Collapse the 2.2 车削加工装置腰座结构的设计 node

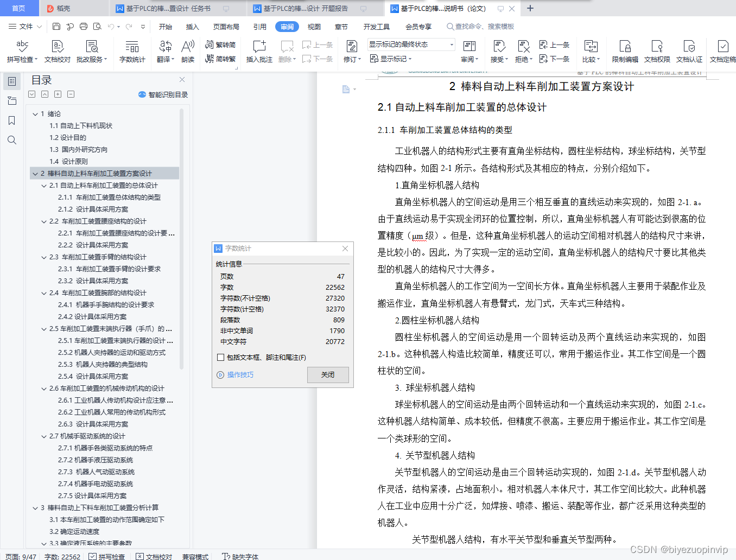(x=44, y=221)
